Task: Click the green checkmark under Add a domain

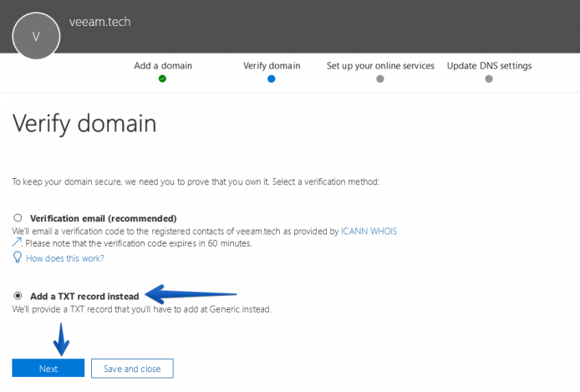Action: point(162,79)
